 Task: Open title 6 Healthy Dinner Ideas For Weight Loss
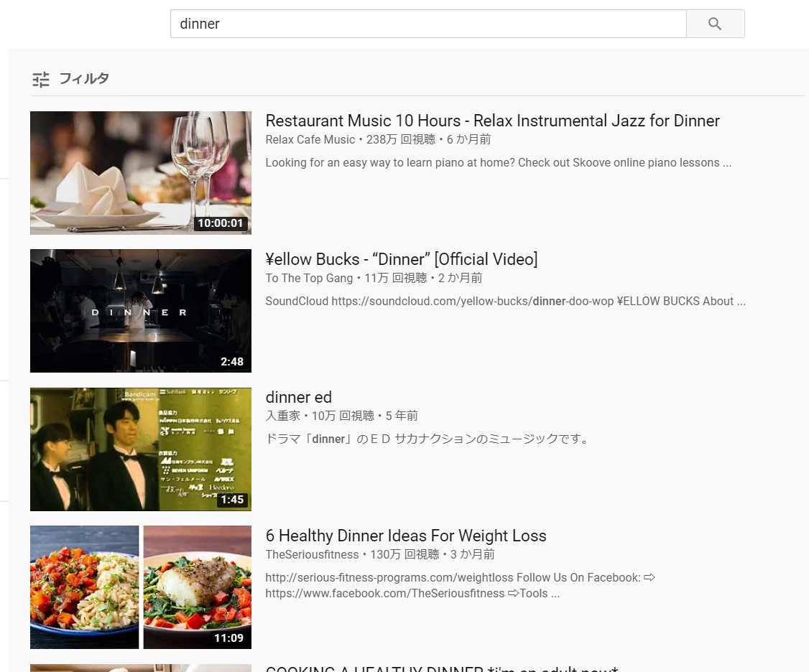[406, 536]
